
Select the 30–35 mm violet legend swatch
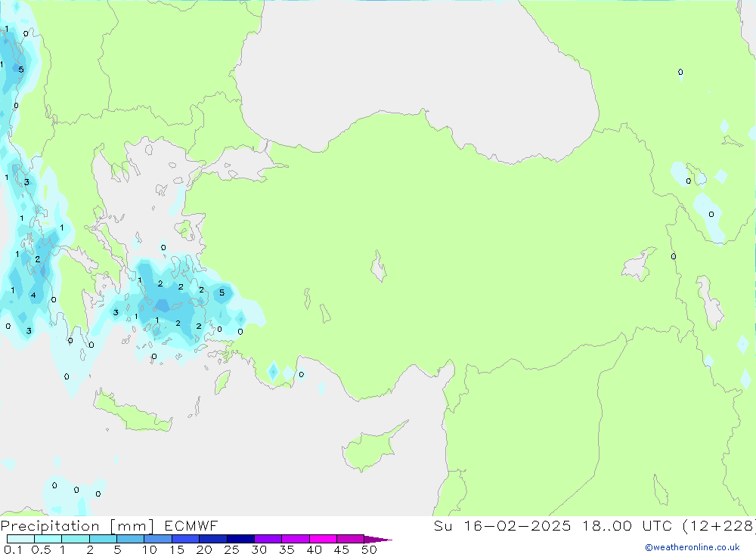pyautogui.click(x=268, y=539)
